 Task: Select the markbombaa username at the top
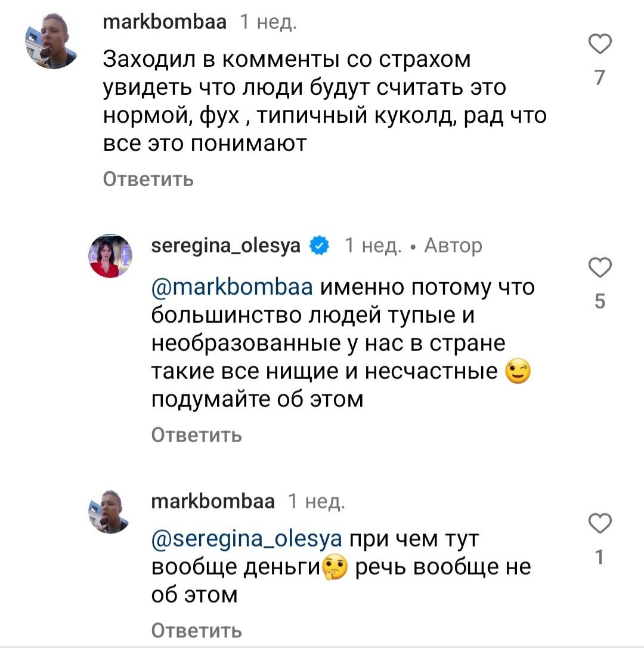coord(165,21)
